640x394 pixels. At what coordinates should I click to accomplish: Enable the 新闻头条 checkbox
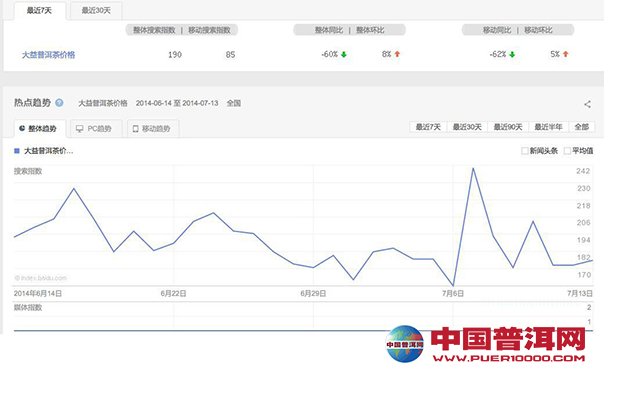524,151
